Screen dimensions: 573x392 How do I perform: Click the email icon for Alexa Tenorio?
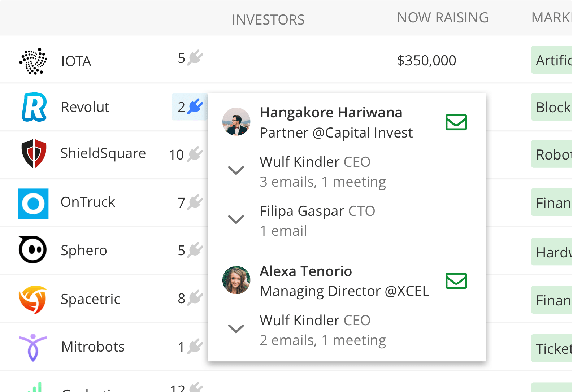[456, 281]
